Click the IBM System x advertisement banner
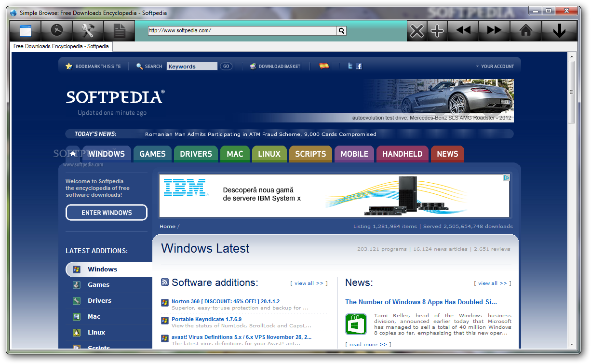The height and width of the screenshot is (364, 591). point(335,196)
